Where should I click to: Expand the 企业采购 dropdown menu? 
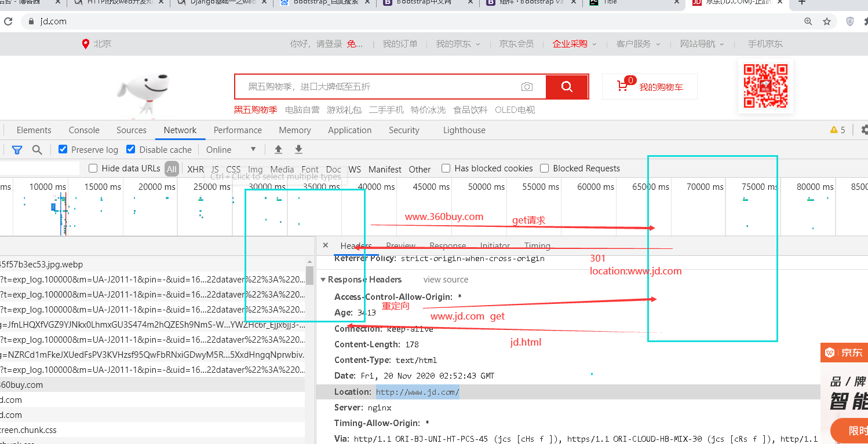pos(574,44)
